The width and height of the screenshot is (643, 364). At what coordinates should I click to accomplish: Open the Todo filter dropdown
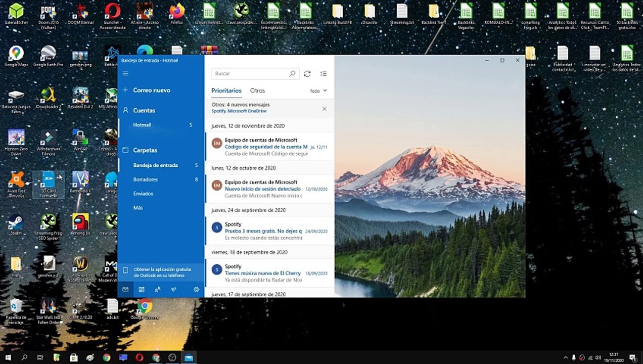pyautogui.click(x=318, y=91)
